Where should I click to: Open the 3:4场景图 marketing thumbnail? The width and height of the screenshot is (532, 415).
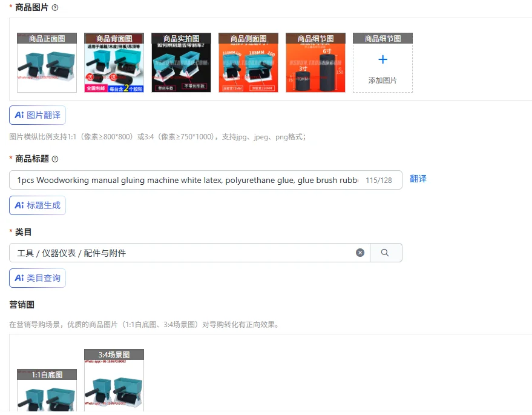click(114, 381)
